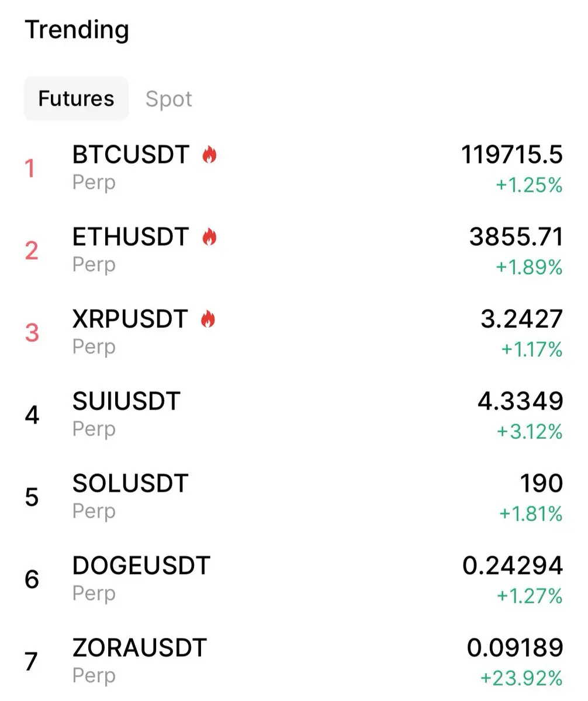
Task: Tap the flame icon beside BTCUSDT
Action: [x=209, y=155]
